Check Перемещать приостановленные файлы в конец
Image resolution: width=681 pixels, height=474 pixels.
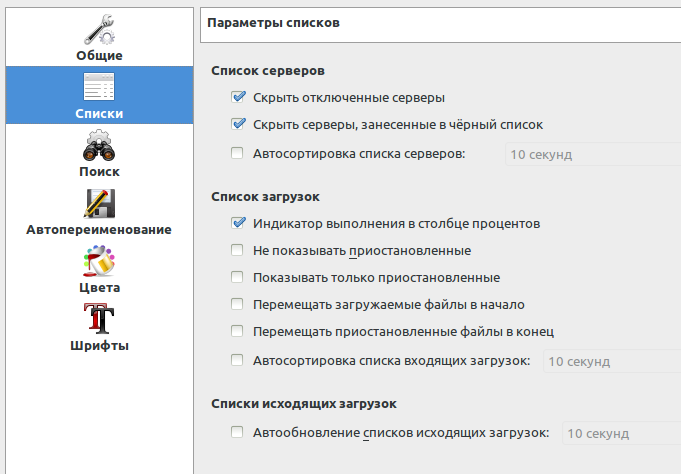[237, 331]
